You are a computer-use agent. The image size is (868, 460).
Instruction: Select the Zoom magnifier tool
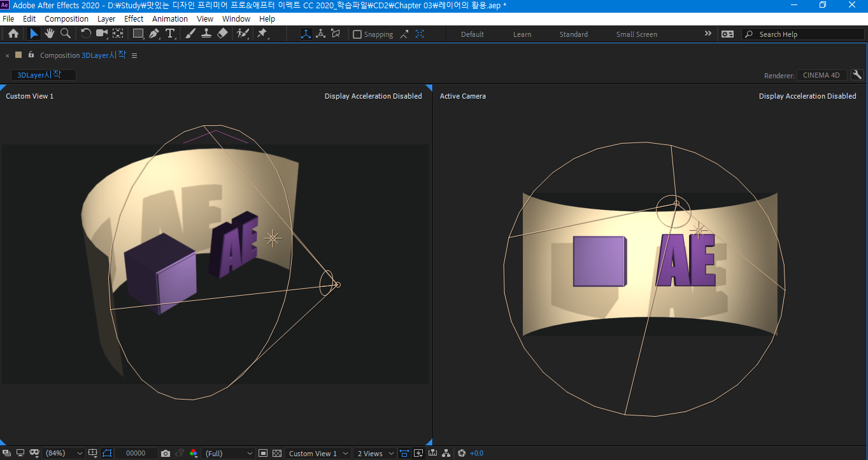(x=65, y=34)
